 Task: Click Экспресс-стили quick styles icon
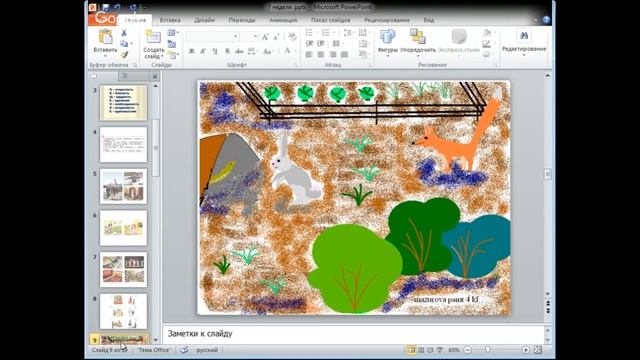pos(459,37)
